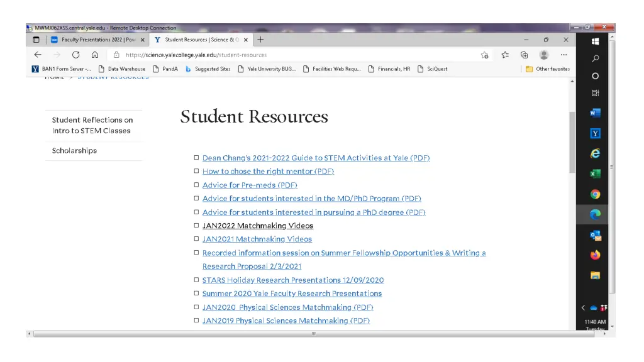Click the page scrollbar up arrow
This screenshot has width=644, height=362.
pyautogui.click(x=572, y=81)
